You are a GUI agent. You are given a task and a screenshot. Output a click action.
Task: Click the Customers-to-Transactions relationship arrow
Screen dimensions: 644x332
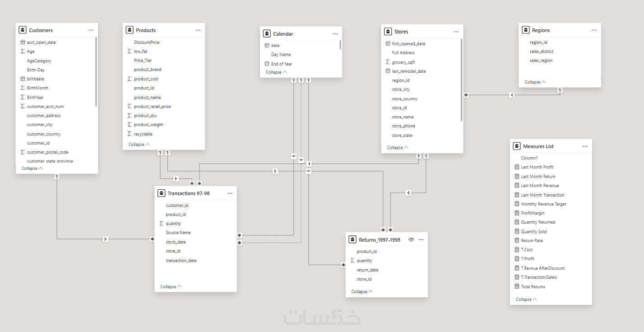tap(106, 239)
